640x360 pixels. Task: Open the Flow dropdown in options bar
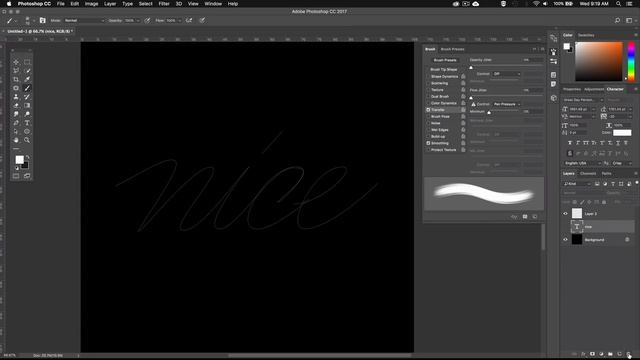tap(179, 20)
